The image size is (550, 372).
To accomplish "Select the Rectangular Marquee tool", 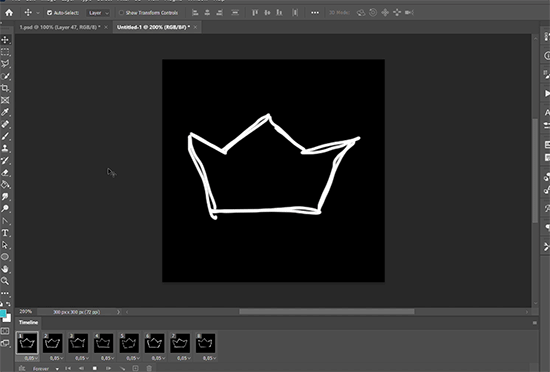I will 5,52.
